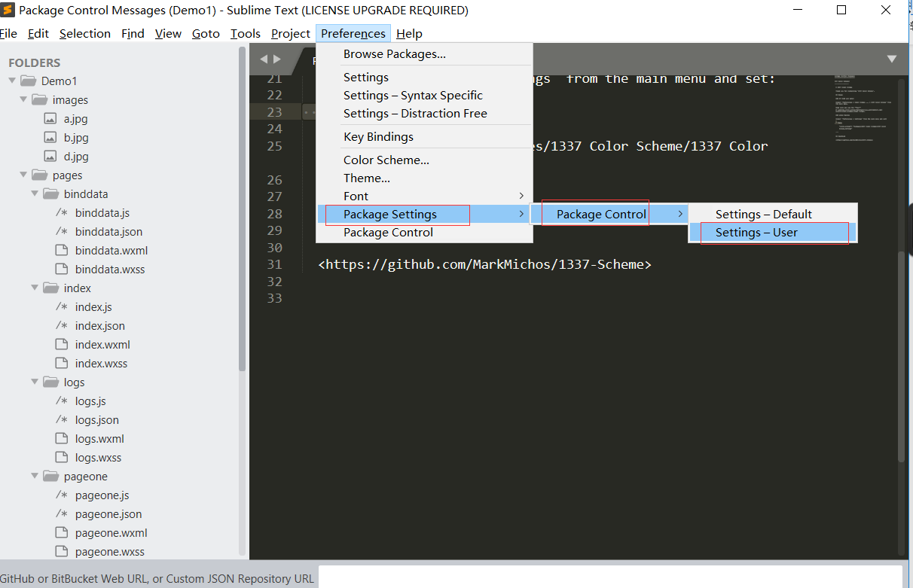Click the index.json code file icon
The image size is (913, 588).
click(62, 326)
